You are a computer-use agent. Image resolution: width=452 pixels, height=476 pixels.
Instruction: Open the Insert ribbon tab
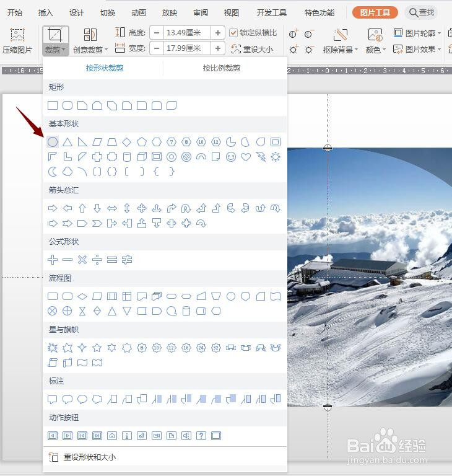45,13
